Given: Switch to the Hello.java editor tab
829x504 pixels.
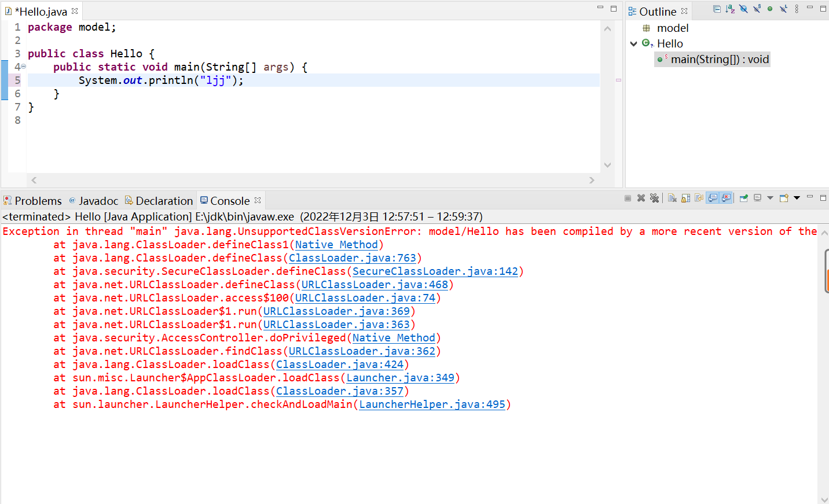Looking at the screenshot, I should click(x=41, y=11).
